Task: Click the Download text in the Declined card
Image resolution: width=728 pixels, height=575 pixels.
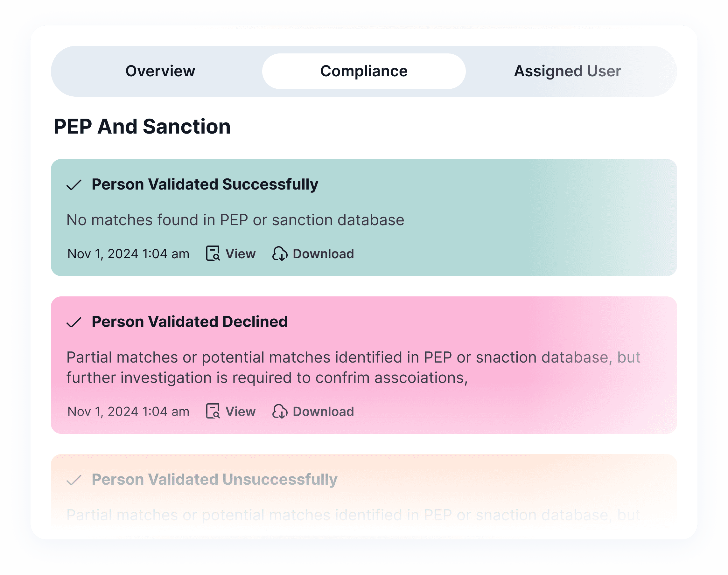Action: 323,412
